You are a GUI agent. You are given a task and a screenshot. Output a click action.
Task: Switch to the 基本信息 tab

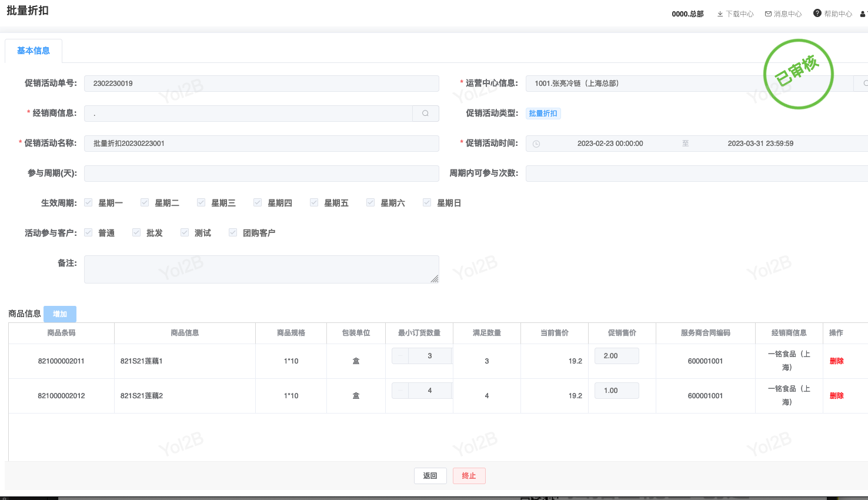[34, 51]
